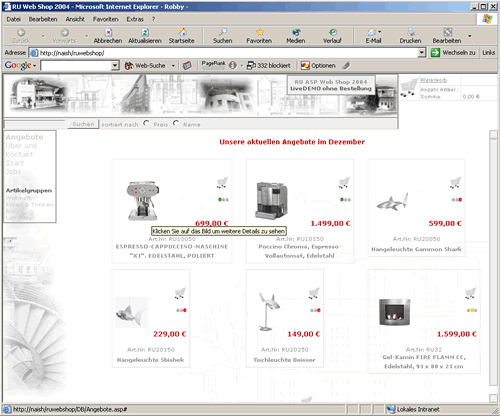Select the Preis sort radio button
Image resolution: width=500 pixels, height=416 pixels.
146,123
